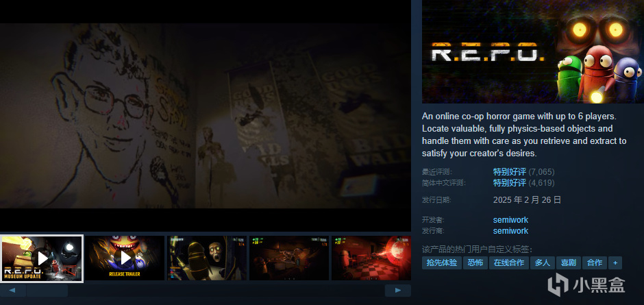
Task: Click the main video showing the wall portrait
Action: [x=206, y=116]
